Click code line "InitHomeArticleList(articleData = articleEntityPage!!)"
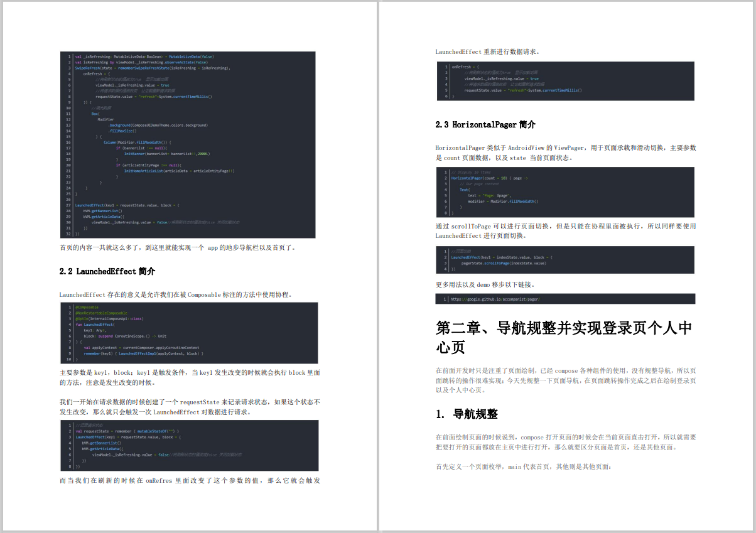This screenshot has height=533, width=756. pyautogui.click(x=180, y=171)
